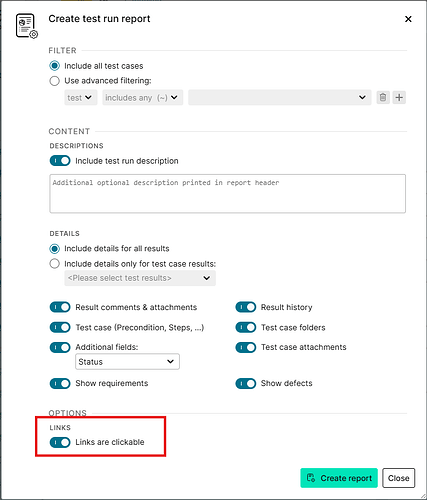The height and width of the screenshot is (500, 427).
Task: Switch off Show defects toggle
Action: coord(246,383)
